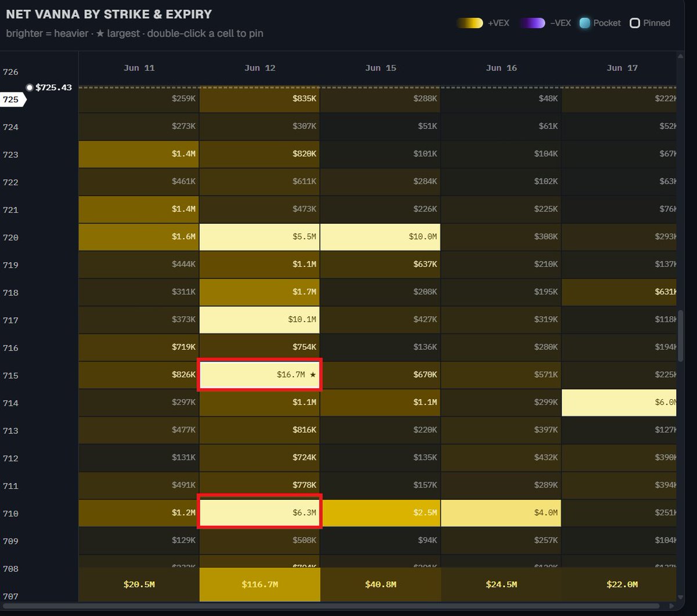Click the $816K cell at strike 713

point(260,430)
